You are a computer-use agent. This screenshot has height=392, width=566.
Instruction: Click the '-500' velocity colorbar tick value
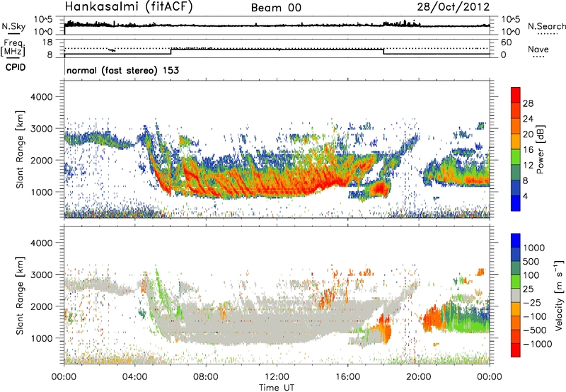click(535, 330)
